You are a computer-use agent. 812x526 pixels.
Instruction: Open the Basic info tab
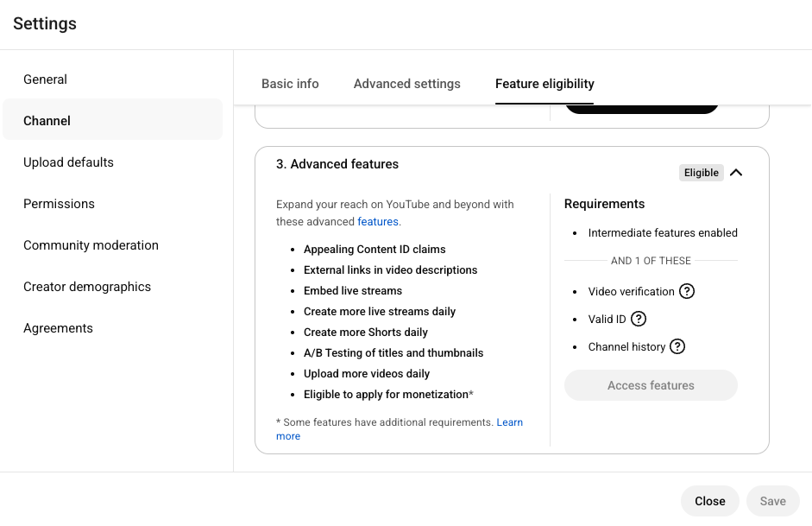[x=290, y=84]
